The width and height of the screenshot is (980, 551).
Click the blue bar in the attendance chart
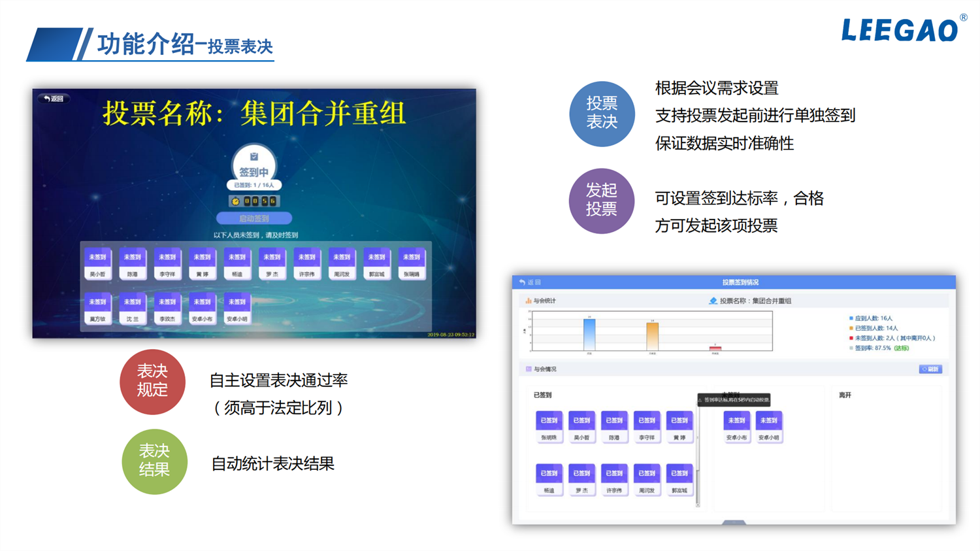[x=589, y=334]
